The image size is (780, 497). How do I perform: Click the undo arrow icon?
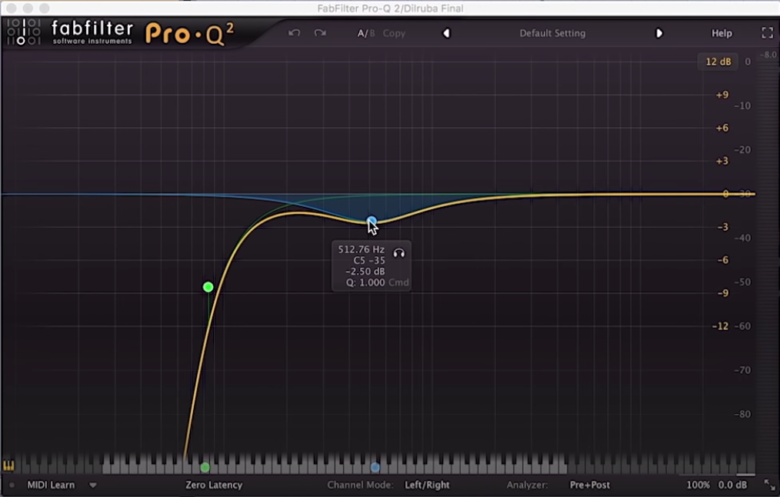pyautogui.click(x=294, y=33)
